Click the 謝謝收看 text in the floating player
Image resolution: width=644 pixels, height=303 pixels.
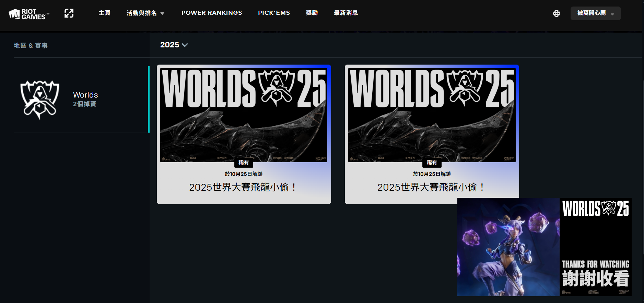tap(595, 278)
